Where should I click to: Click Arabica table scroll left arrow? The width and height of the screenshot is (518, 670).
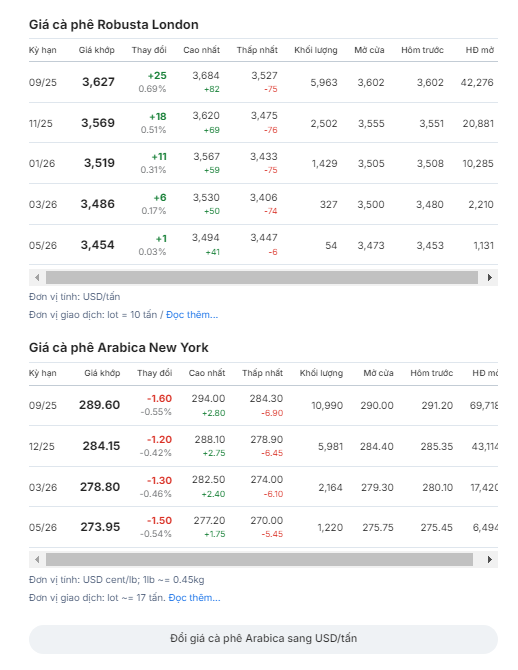pyautogui.click(x=37, y=559)
